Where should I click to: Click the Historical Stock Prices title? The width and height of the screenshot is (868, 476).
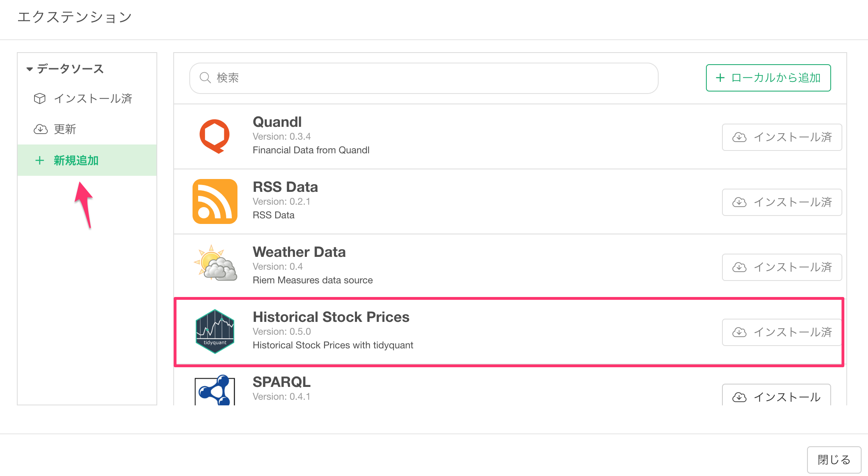coord(331,317)
